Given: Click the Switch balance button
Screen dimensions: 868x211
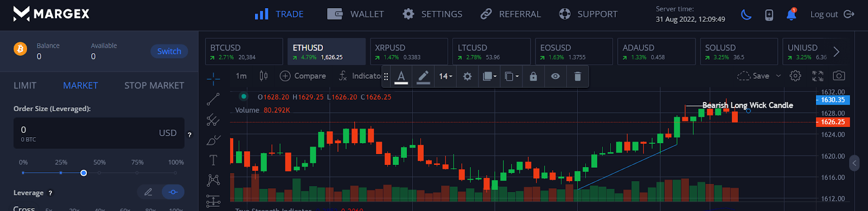Looking at the screenshot, I should coord(169,51).
